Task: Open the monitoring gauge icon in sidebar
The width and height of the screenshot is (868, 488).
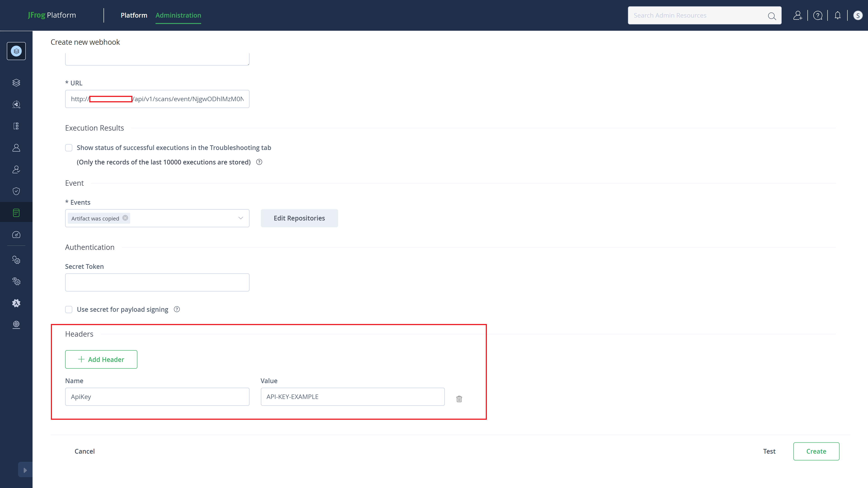Action: pyautogui.click(x=16, y=235)
